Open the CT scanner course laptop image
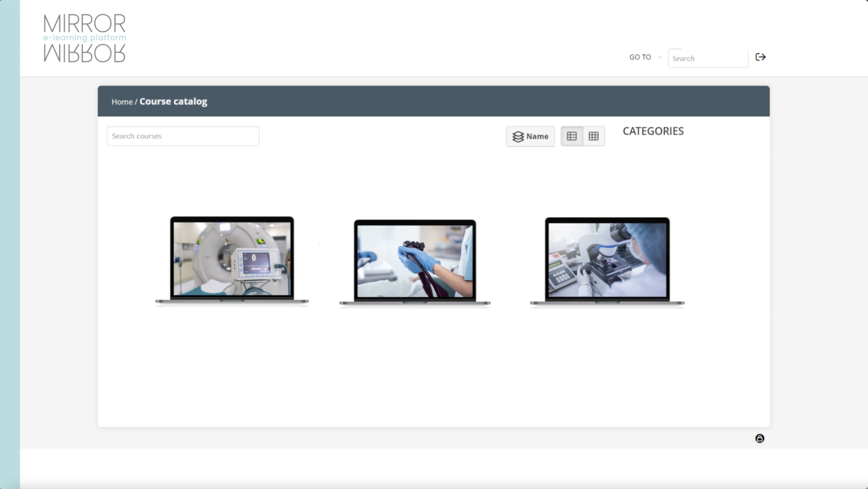 (232, 261)
